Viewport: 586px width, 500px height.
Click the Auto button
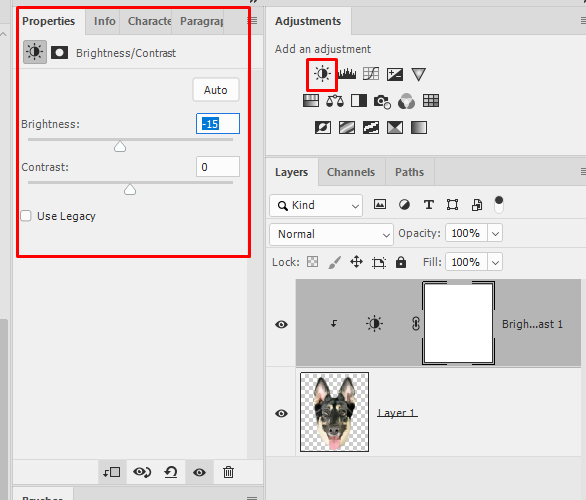[x=216, y=90]
